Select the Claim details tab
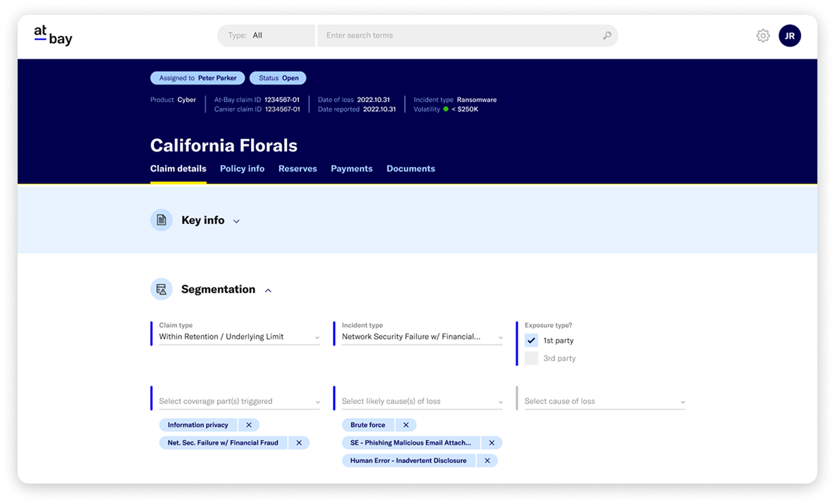 (178, 168)
